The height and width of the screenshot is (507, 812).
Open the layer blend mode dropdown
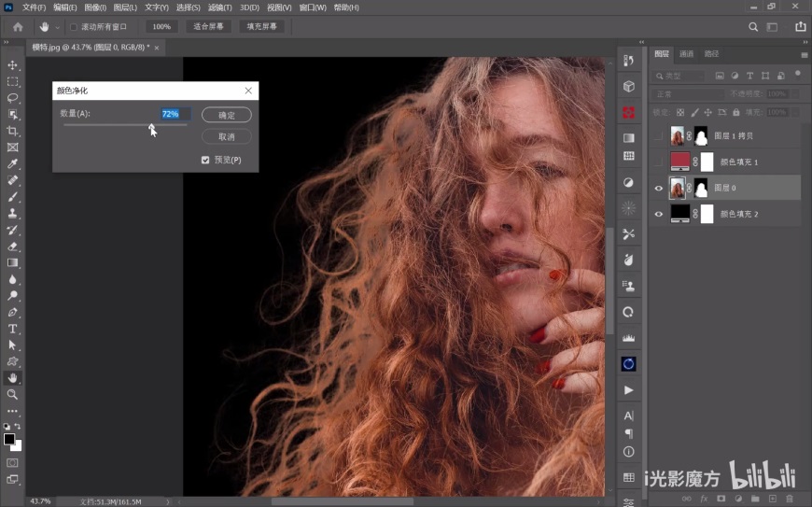point(688,94)
